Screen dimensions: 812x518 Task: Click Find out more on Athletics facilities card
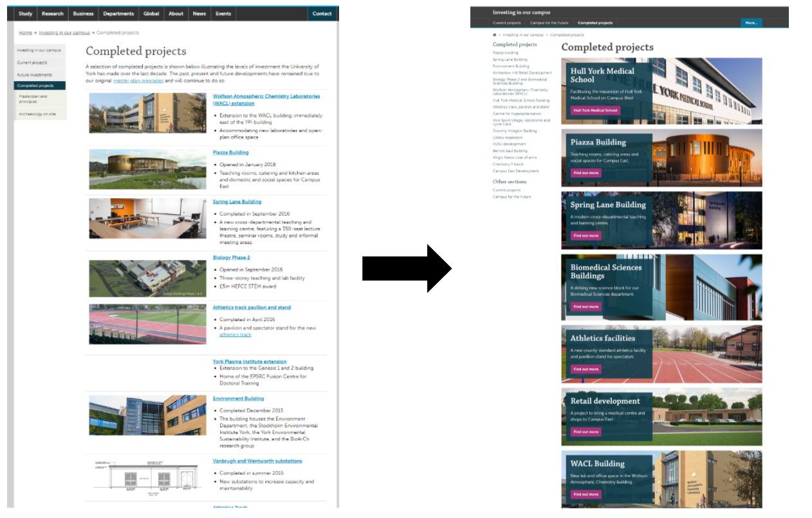coord(586,369)
